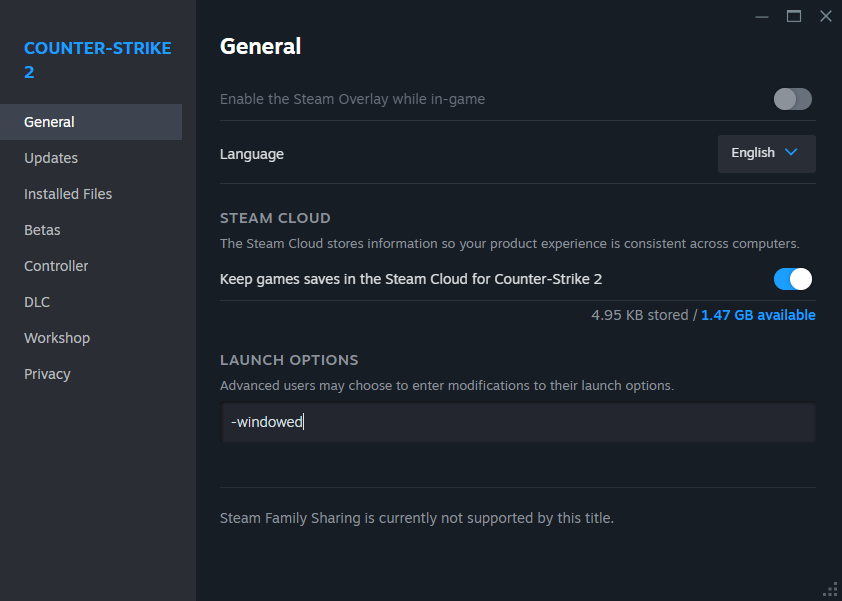Click the window resize grip in bottom corner
The image size is (842, 601).
pyautogui.click(x=830, y=589)
